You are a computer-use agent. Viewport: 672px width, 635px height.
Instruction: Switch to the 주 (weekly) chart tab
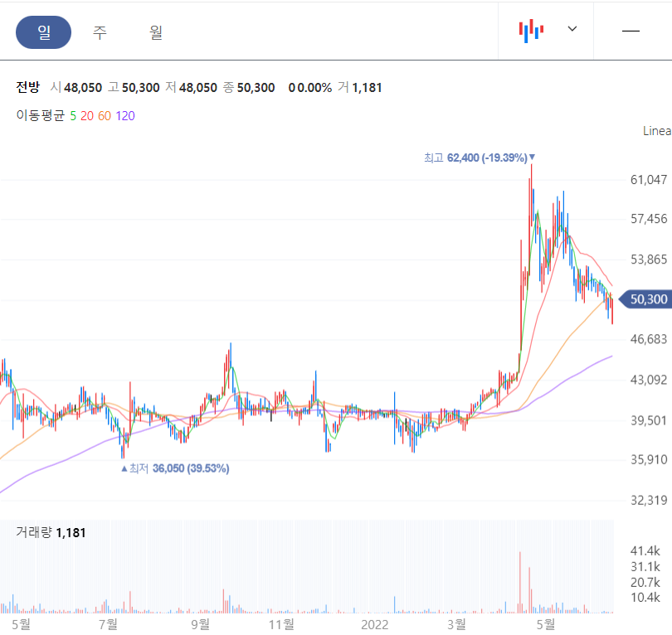[x=100, y=32]
